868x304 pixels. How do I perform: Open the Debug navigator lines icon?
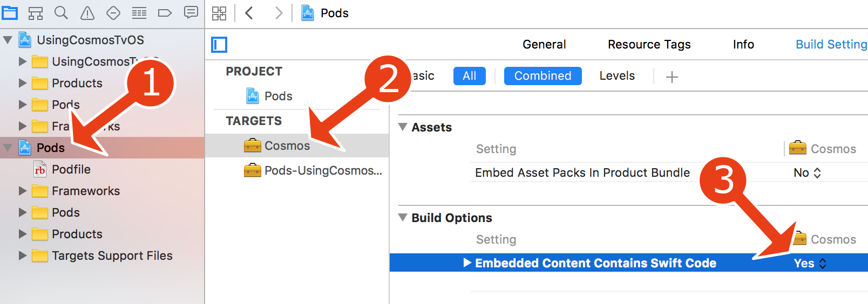(x=139, y=13)
